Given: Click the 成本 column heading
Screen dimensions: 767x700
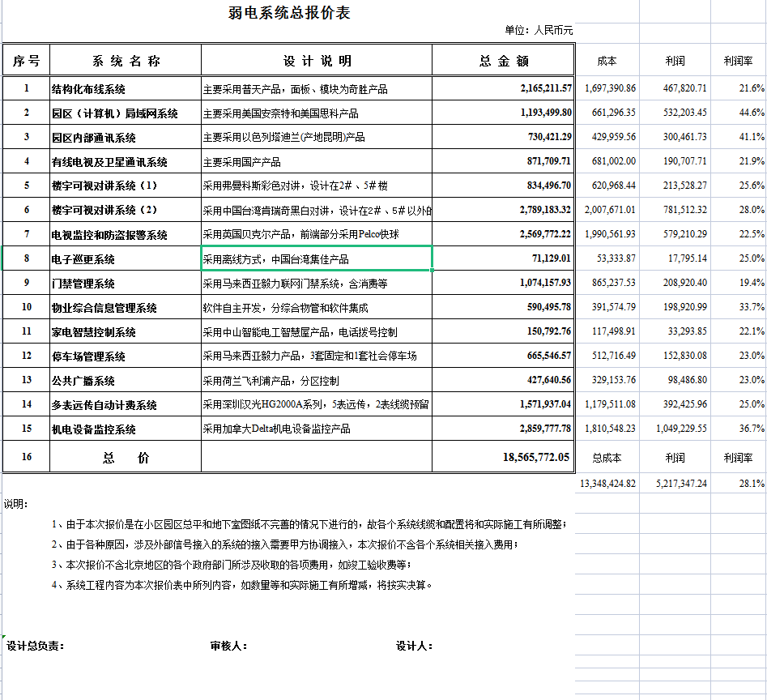Looking at the screenshot, I should (x=607, y=61).
